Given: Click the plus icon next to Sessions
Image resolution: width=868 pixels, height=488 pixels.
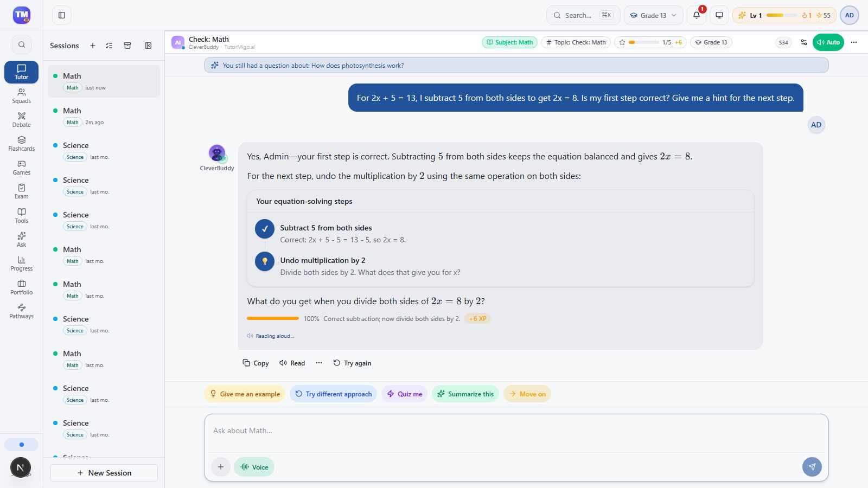Looking at the screenshot, I should coord(93,46).
